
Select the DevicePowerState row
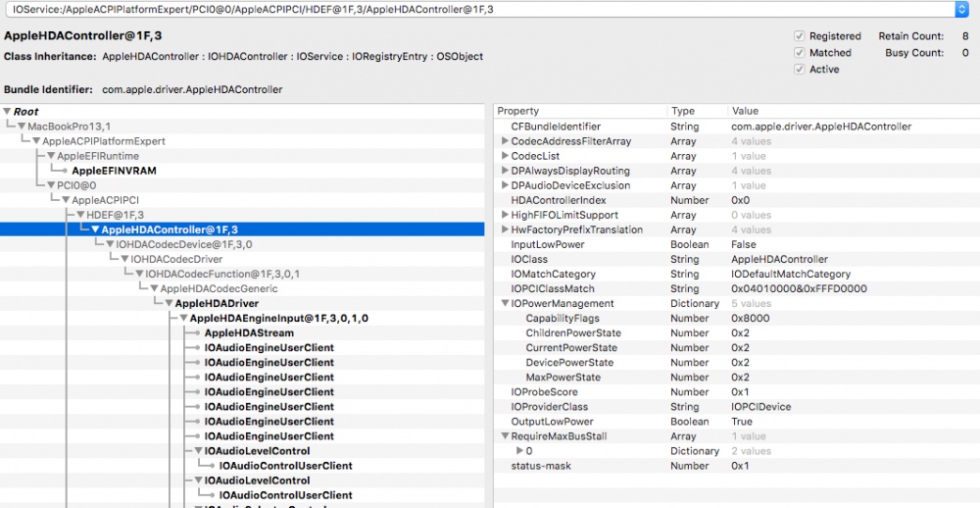[x=736, y=362]
